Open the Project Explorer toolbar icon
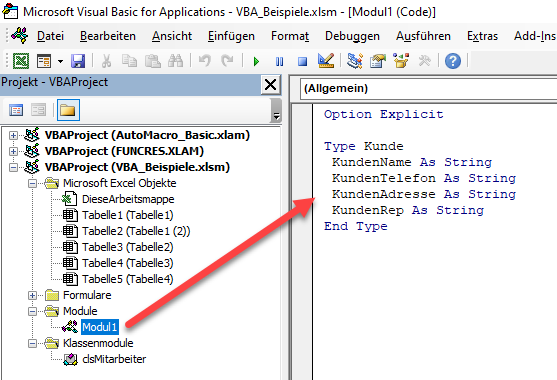This screenshot has height=380, width=557. click(355, 61)
